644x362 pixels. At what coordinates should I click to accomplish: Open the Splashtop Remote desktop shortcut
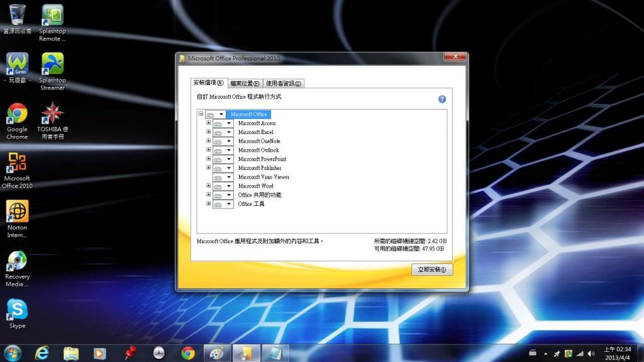pyautogui.click(x=52, y=23)
